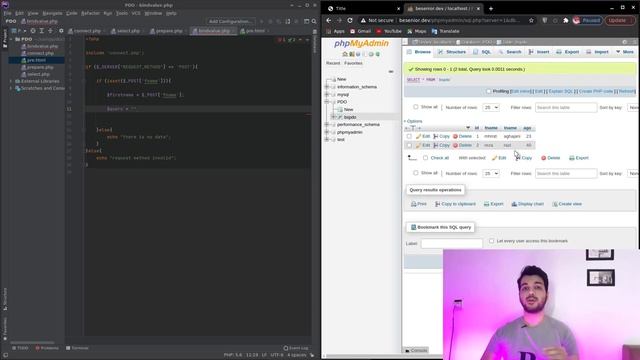Open the Structure tab
Image resolution: width=640 pixels, height=360 pixels.
pos(452,52)
